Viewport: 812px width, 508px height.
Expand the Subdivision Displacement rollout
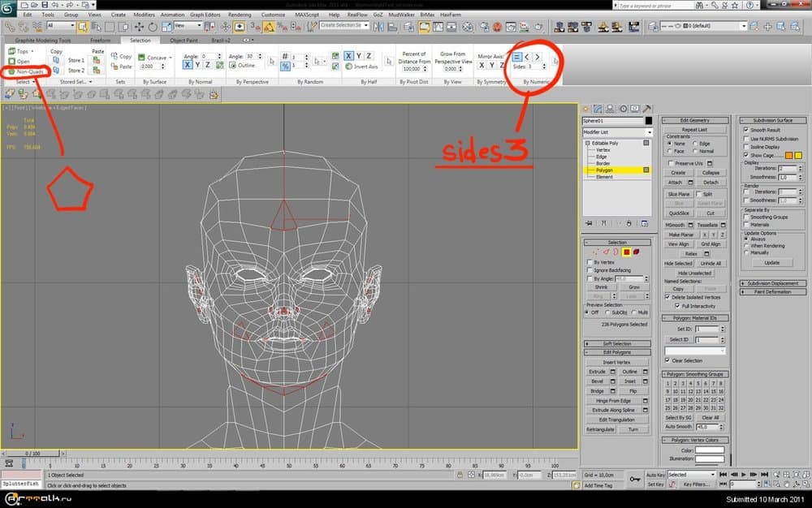tap(771, 283)
